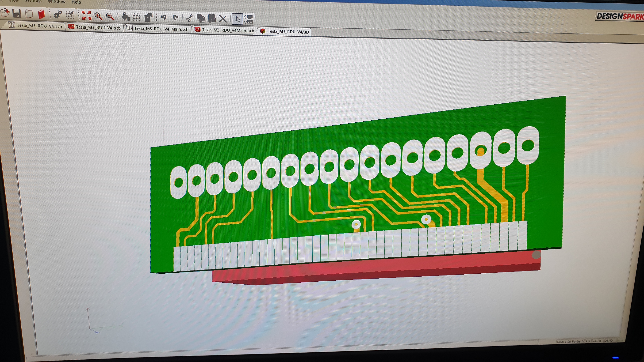Image resolution: width=644 pixels, height=362 pixels.
Task: Click the Save floppy disk icon
Action: coord(17,14)
